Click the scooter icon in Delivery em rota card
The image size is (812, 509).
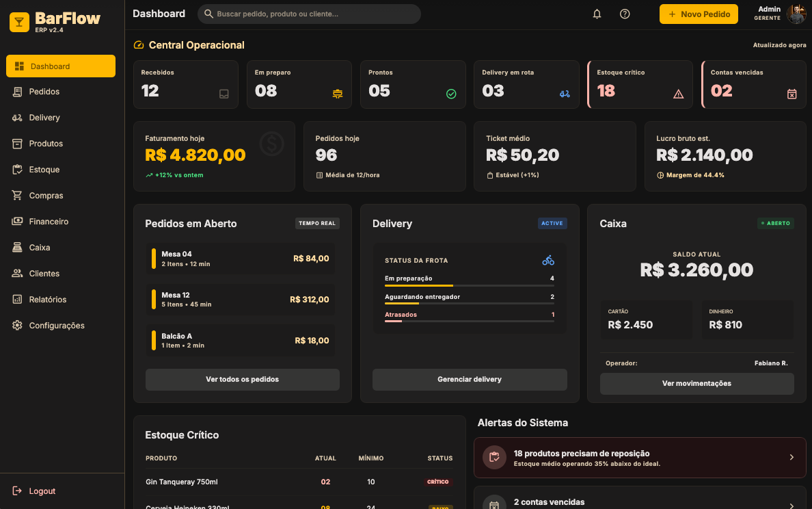pos(565,94)
